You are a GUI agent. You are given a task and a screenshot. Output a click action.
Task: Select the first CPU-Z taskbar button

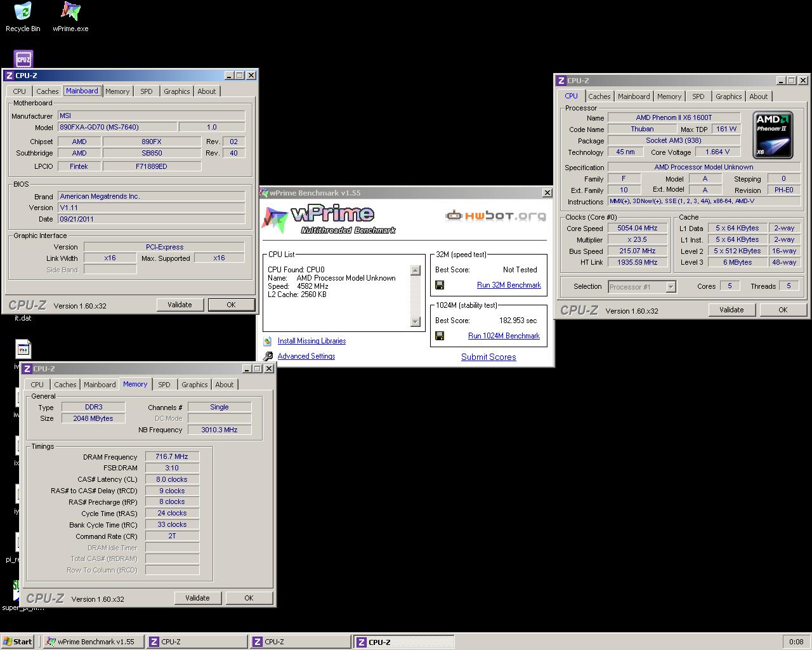197,642
